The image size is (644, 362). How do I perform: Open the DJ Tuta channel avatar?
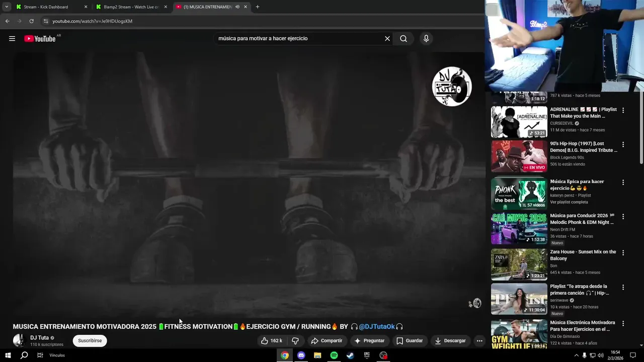click(19, 340)
